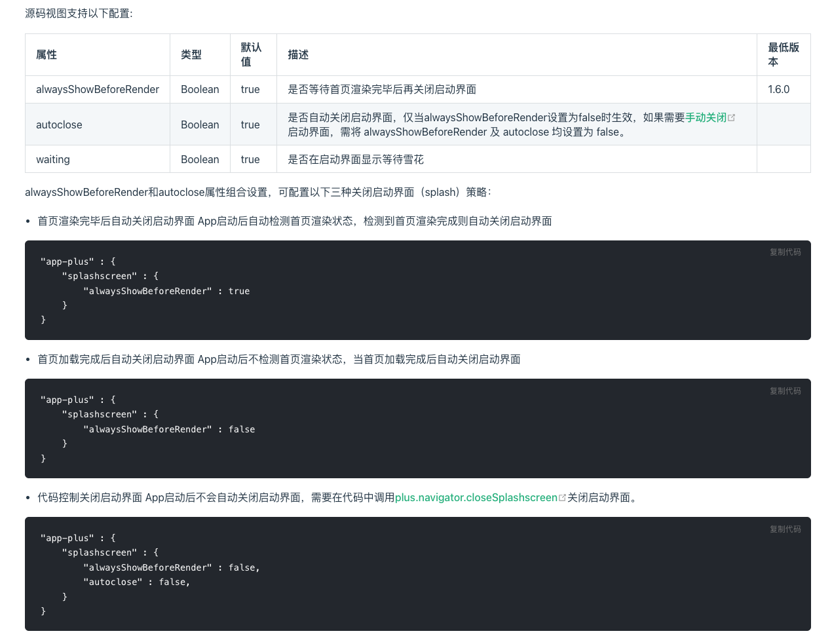This screenshot has height=644, width=832.
Task: Open the plus.navigator.closeSplashscreen link
Action: (476, 498)
